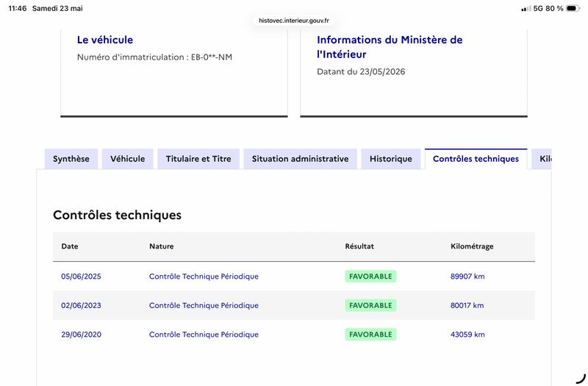Click the Informations du Ministère de l'Intérieur heading

coord(390,47)
